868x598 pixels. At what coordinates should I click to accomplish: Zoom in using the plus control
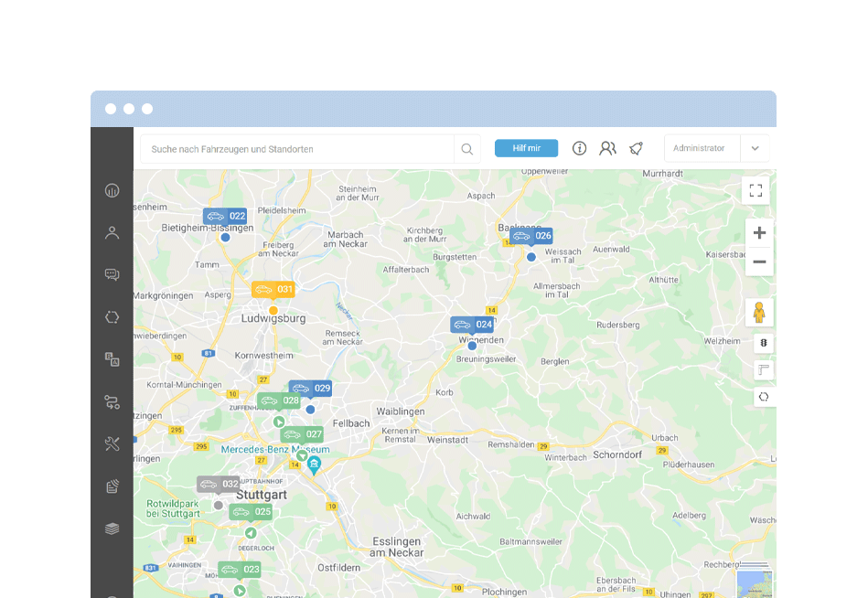point(758,232)
